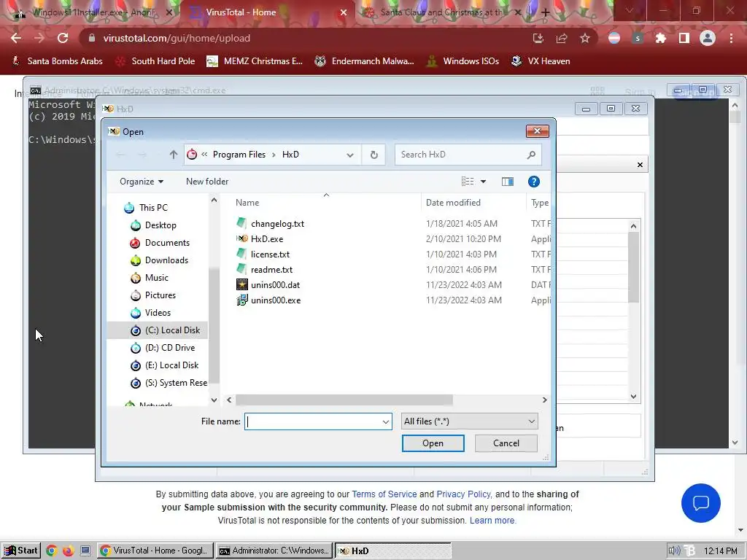Toggle the preview pane icon
Screen dimensions: 747x560
(508, 182)
